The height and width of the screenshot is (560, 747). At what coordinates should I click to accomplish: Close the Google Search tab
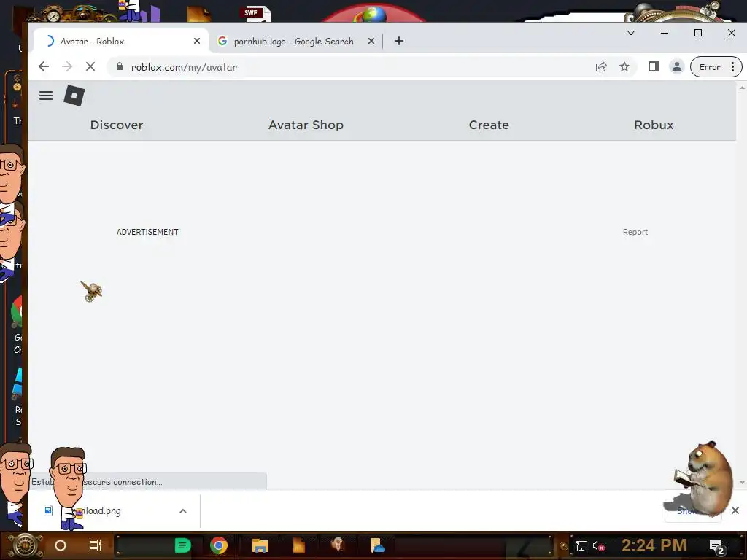[x=371, y=42]
